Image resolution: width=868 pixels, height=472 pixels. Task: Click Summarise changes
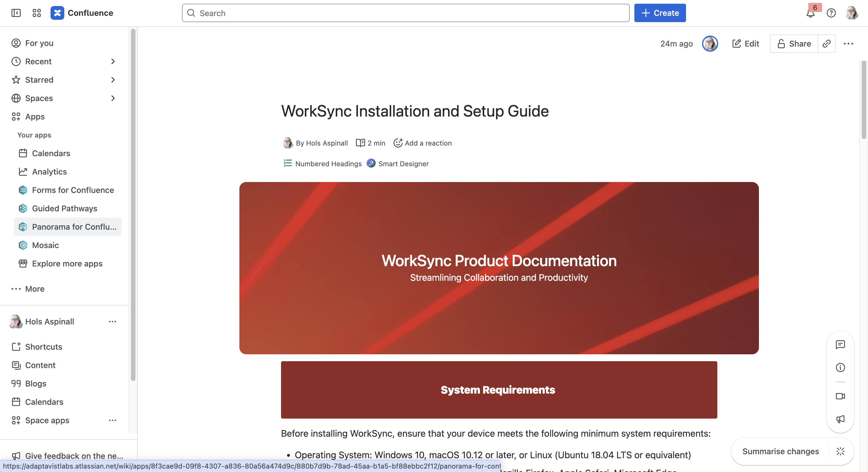point(780,451)
